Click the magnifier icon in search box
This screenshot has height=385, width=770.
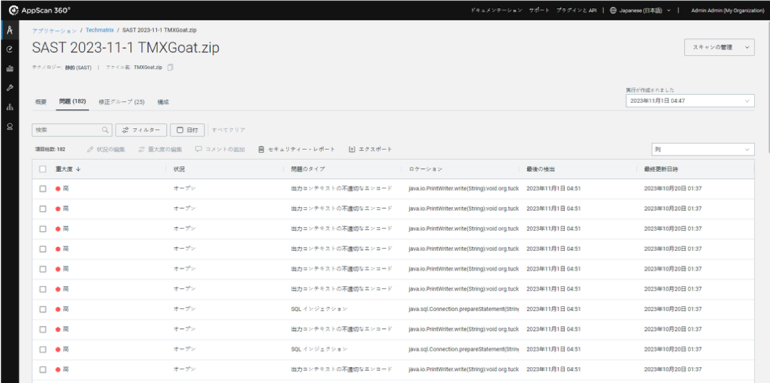coord(105,130)
